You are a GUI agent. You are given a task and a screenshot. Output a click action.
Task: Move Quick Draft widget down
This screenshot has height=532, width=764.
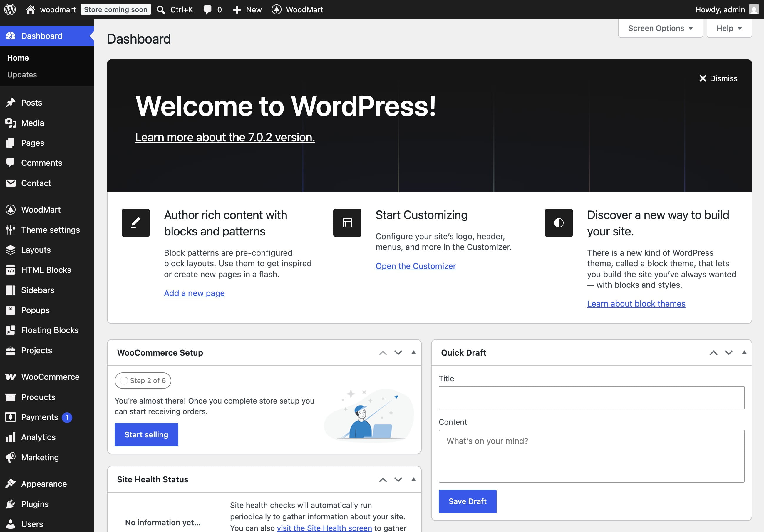pos(729,353)
